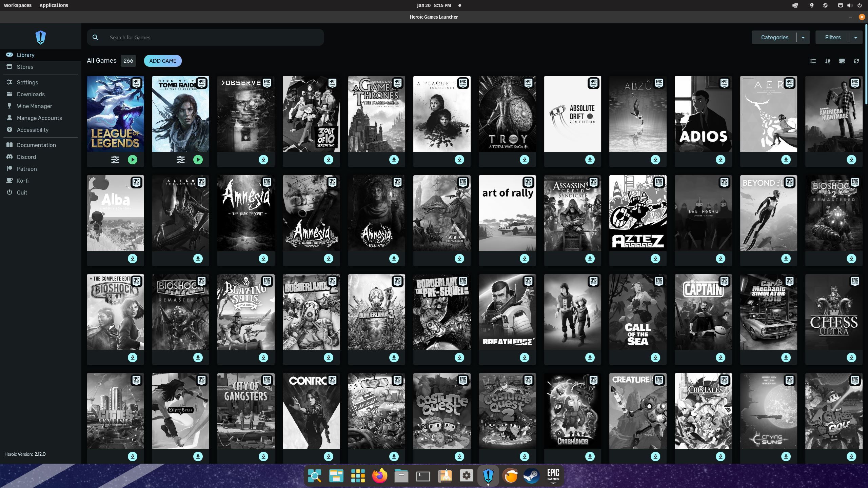The width and height of the screenshot is (868, 488).
Task: Go to Stores in sidebar
Action: 25,67
